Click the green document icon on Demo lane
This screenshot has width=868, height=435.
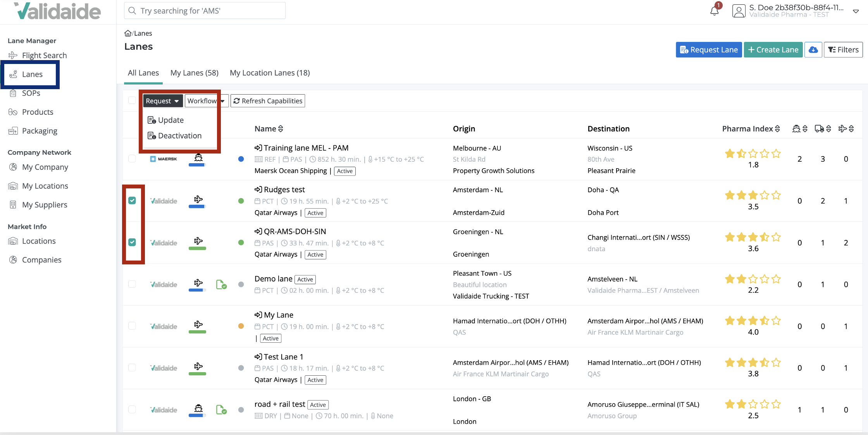click(x=221, y=285)
